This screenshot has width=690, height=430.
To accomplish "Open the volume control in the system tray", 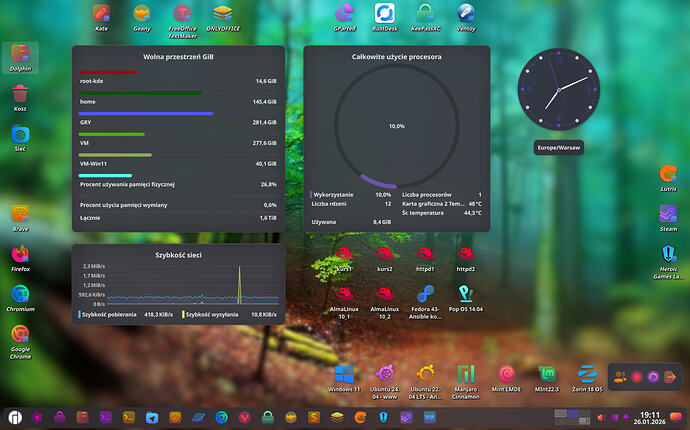I will (600, 416).
